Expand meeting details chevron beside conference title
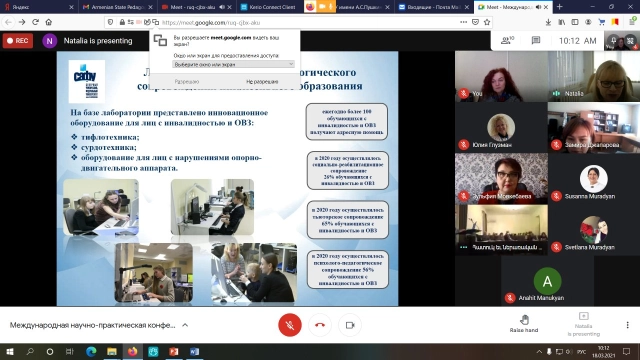 185,325
